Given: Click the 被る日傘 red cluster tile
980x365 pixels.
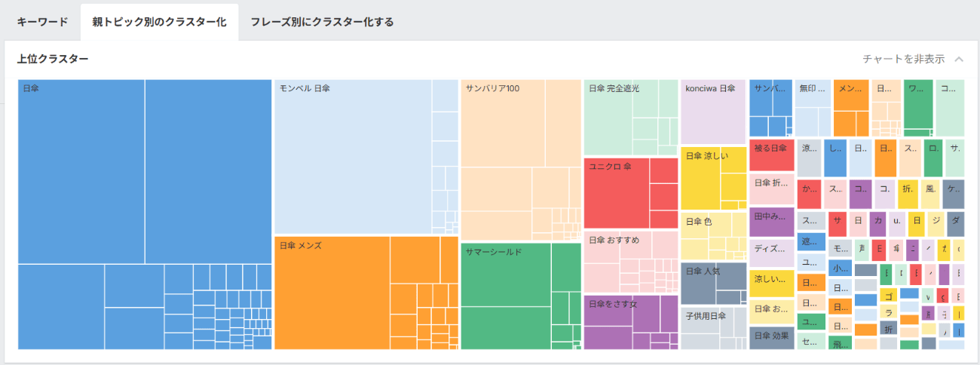Looking at the screenshot, I should click(x=771, y=155).
